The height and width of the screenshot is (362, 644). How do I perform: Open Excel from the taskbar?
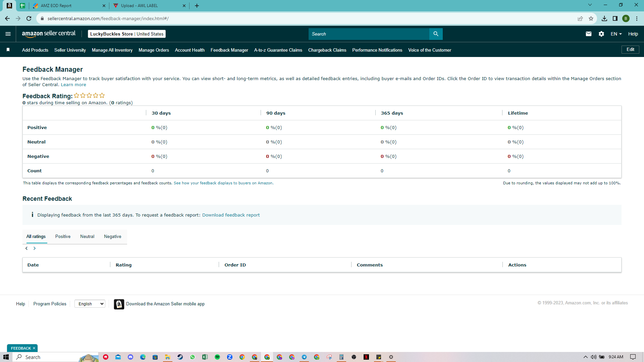click(205, 357)
